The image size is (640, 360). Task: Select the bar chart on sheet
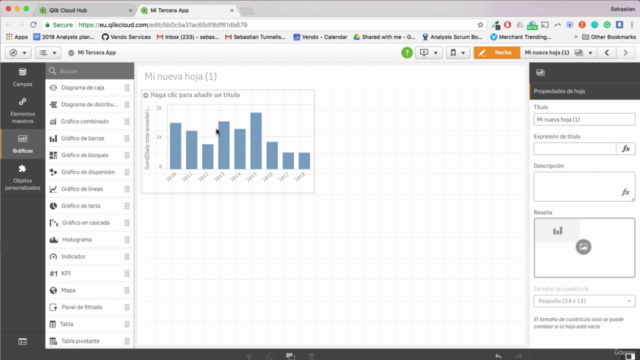pyautogui.click(x=228, y=141)
